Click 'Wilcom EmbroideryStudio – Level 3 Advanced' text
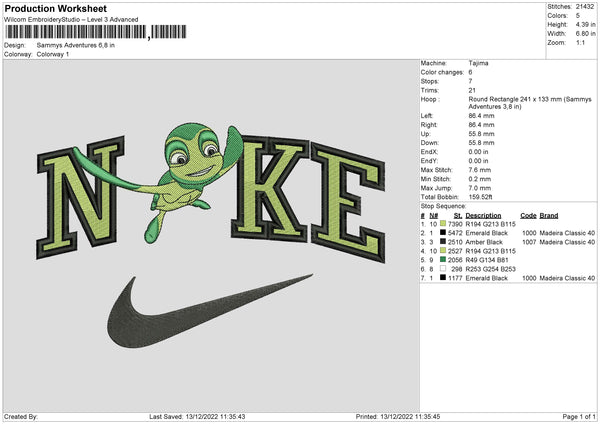The width and height of the screenshot is (600, 424). [x=71, y=20]
